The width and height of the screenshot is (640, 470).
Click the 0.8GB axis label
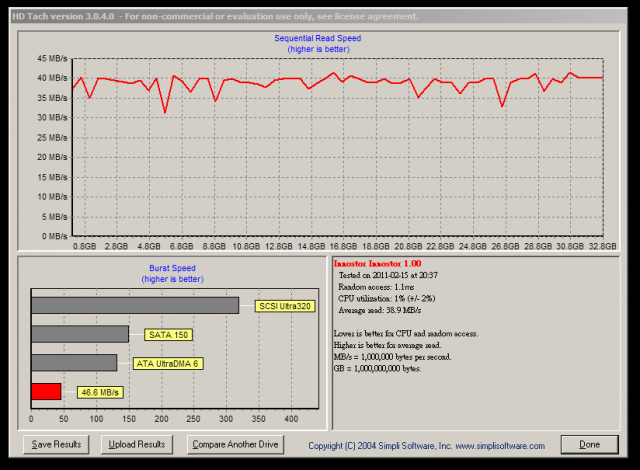point(84,246)
